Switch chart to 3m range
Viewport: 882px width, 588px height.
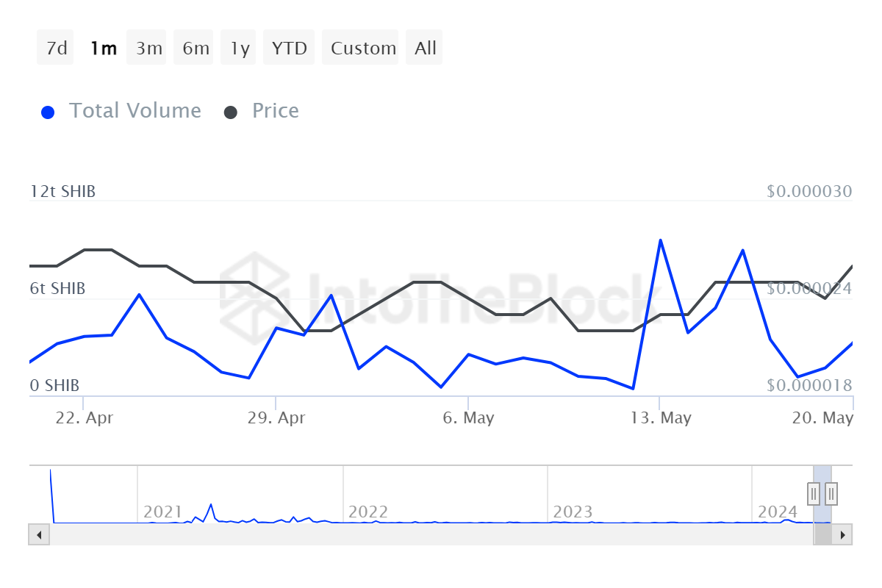pyautogui.click(x=148, y=49)
